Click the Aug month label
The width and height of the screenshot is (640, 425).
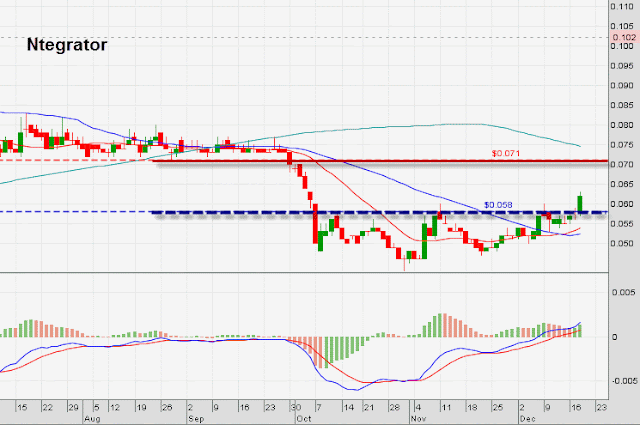pyautogui.click(x=92, y=419)
